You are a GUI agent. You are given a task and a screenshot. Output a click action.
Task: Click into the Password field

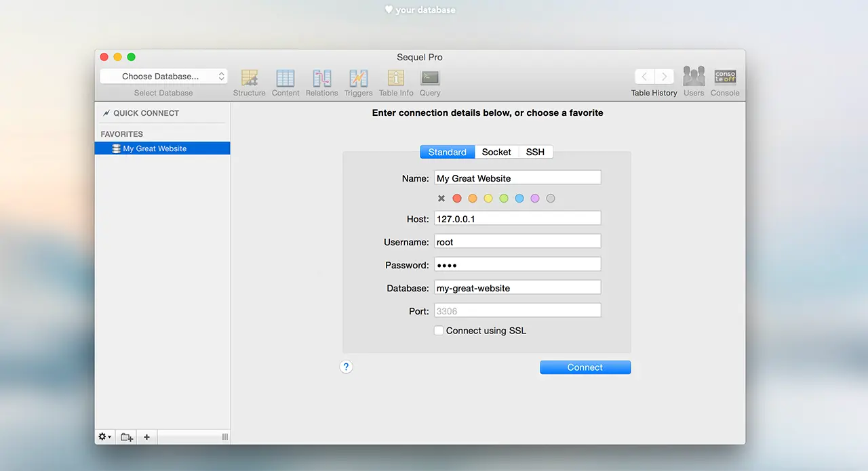pos(517,265)
